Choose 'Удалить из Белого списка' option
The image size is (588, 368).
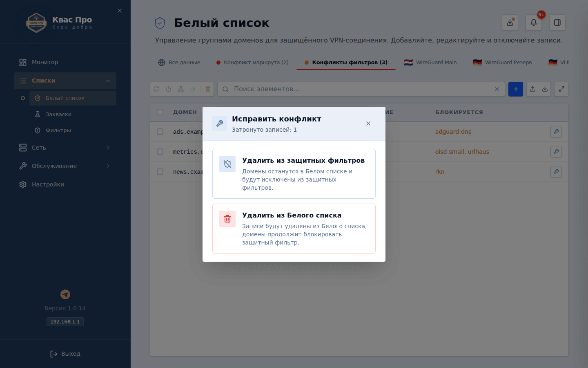point(294,229)
